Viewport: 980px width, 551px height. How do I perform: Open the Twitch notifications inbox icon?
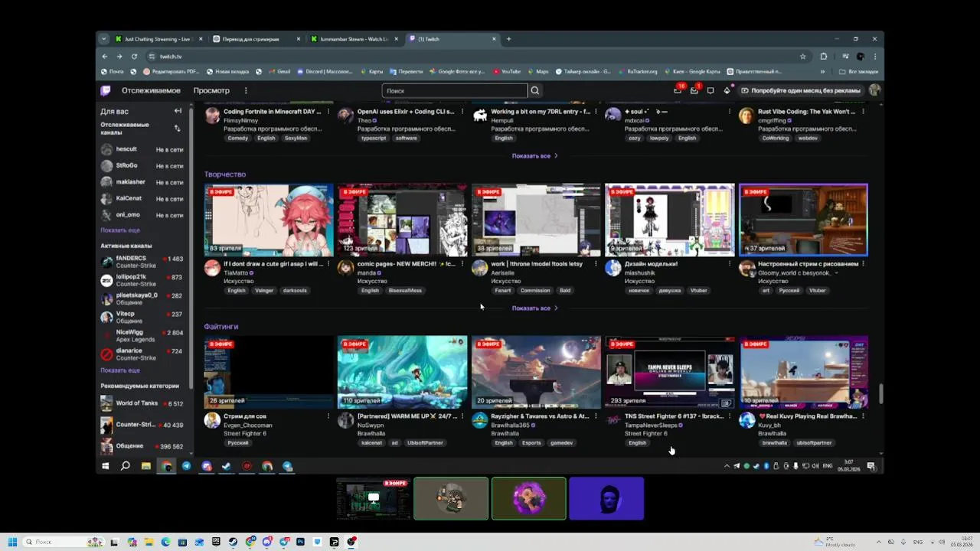pyautogui.click(x=694, y=90)
